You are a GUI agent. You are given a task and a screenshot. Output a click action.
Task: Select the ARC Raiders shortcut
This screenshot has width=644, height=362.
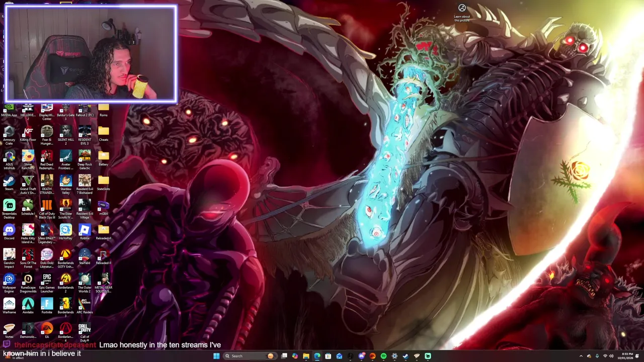coord(85,306)
